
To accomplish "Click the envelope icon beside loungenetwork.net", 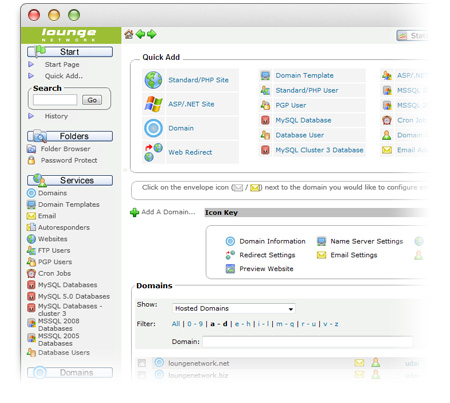I will pos(359,363).
